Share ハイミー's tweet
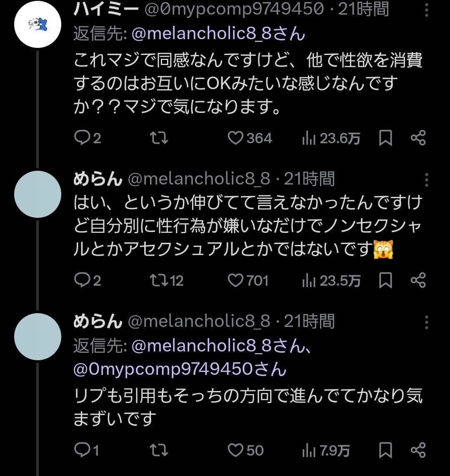Screen dimensions: 450x476 pyautogui.click(x=418, y=138)
